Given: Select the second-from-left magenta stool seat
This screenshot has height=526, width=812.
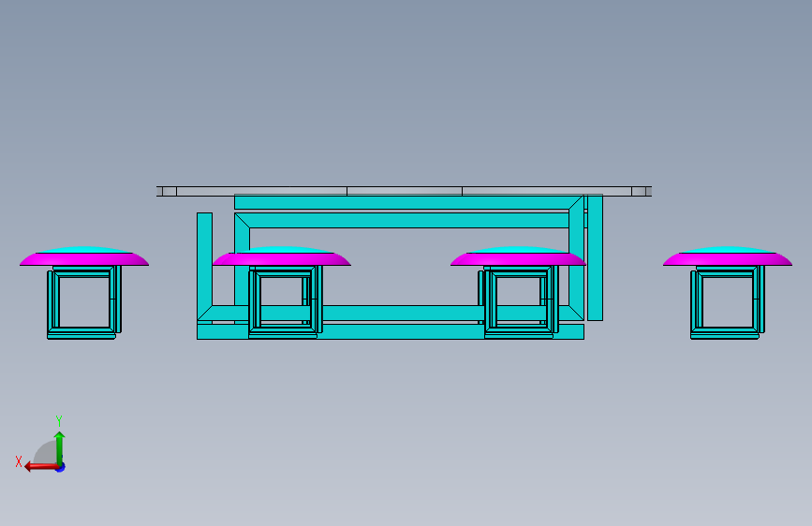Looking at the screenshot, I should 282,258.
